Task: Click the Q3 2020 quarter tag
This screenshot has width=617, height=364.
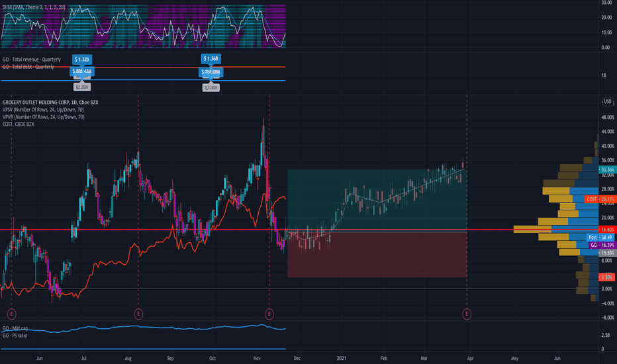Action: [x=211, y=88]
